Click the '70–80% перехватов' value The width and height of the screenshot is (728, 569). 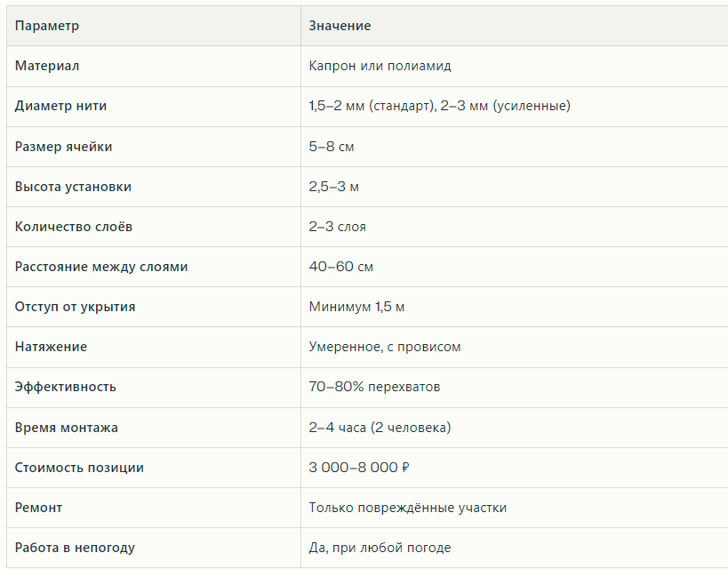coord(374,387)
